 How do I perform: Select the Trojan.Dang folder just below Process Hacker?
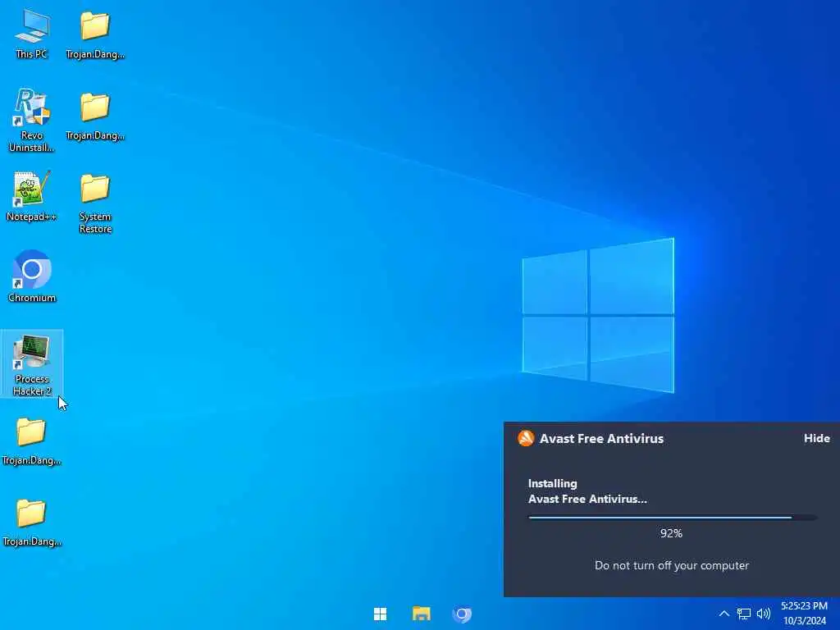pos(32,441)
